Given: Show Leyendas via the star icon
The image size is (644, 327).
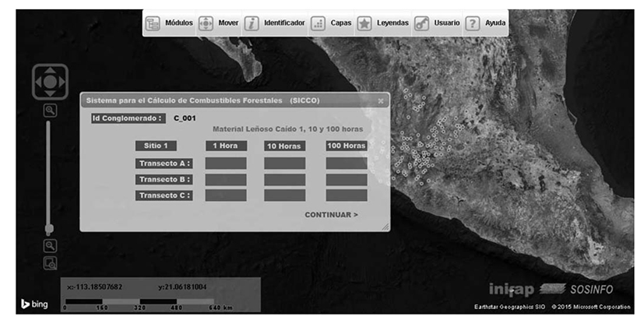Looking at the screenshot, I should [364, 23].
